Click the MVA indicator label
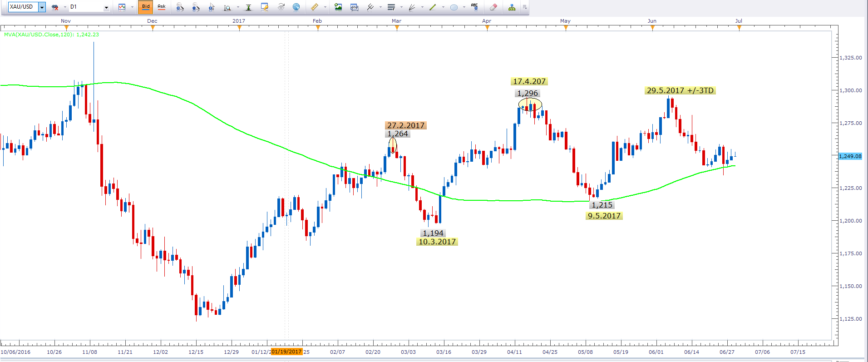This screenshot has width=868, height=362. [x=51, y=35]
